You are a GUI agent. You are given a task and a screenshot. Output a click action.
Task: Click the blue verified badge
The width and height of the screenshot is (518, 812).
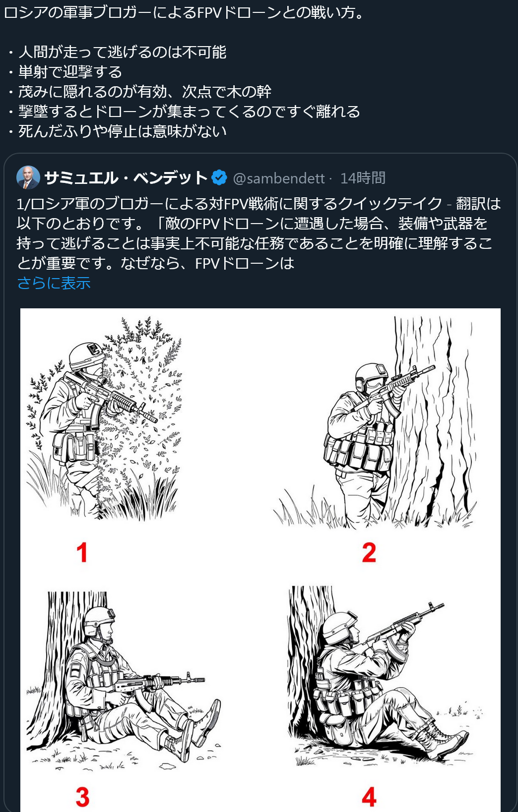pos(219,177)
